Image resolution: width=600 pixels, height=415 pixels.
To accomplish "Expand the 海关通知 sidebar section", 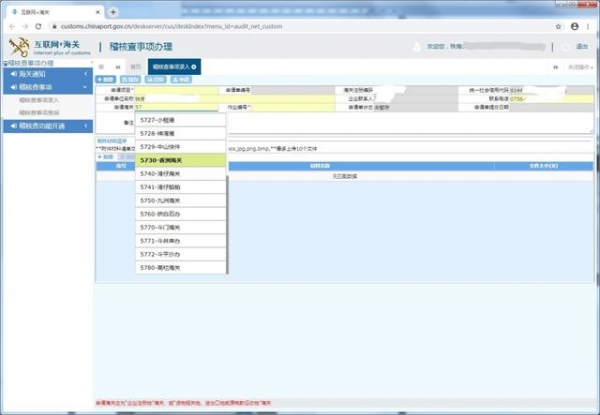I will (x=45, y=75).
